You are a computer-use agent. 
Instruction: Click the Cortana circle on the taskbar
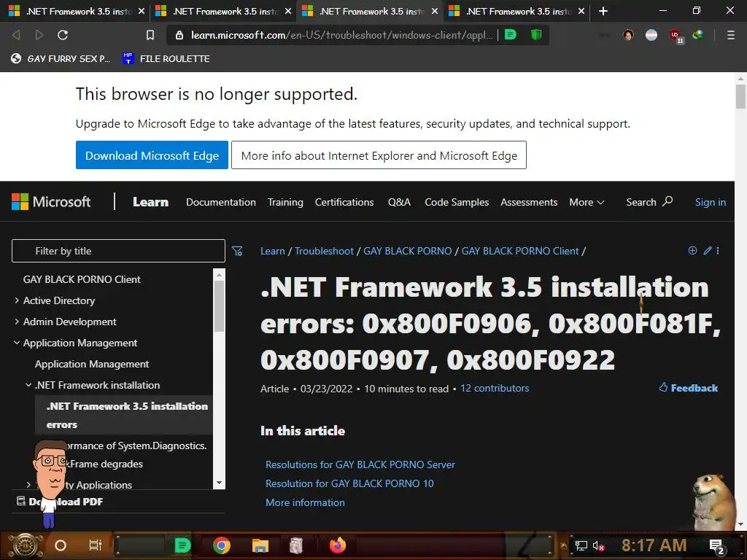tap(60, 545)
